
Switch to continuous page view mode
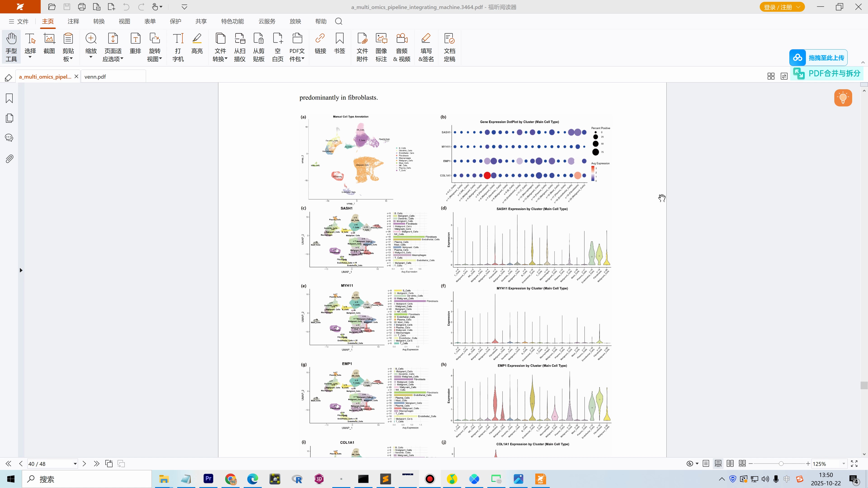718,464
